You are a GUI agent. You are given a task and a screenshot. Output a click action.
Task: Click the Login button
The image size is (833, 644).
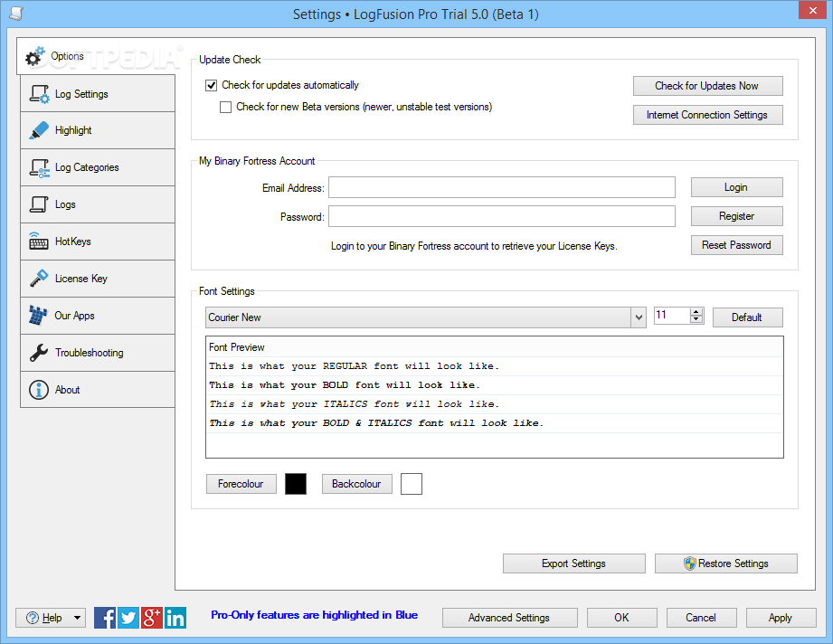pos(736,187)
